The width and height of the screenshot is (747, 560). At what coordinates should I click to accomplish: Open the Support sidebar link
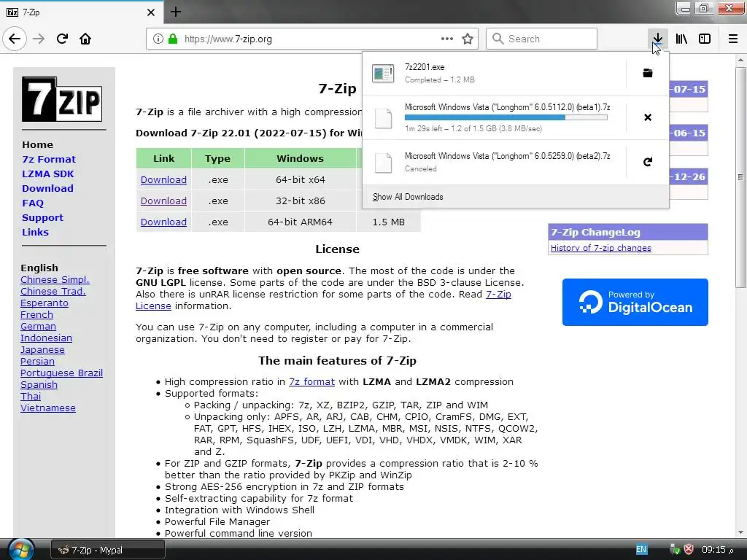(42, 217)
